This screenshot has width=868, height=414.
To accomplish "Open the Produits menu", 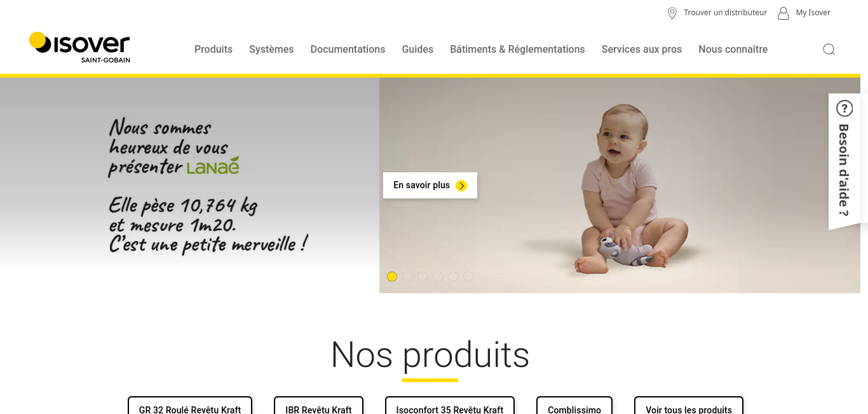I will (x=214, y=50).
